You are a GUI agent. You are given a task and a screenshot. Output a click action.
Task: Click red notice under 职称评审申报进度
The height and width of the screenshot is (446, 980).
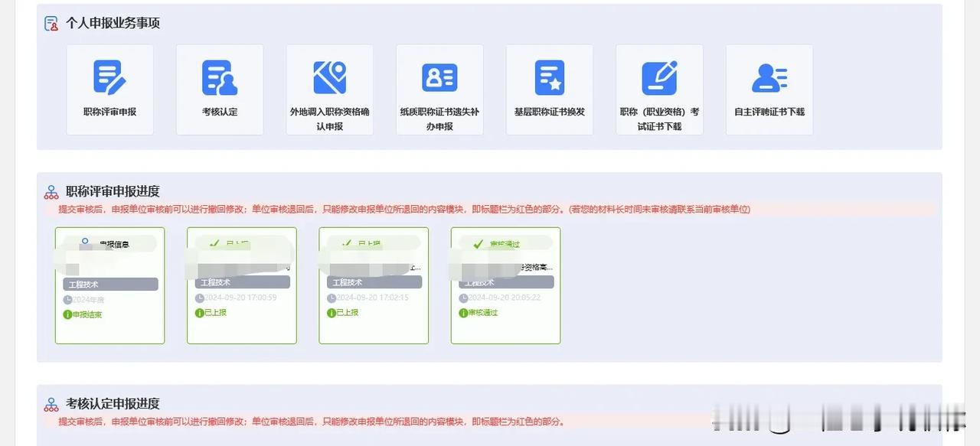(x=404, y=209)
